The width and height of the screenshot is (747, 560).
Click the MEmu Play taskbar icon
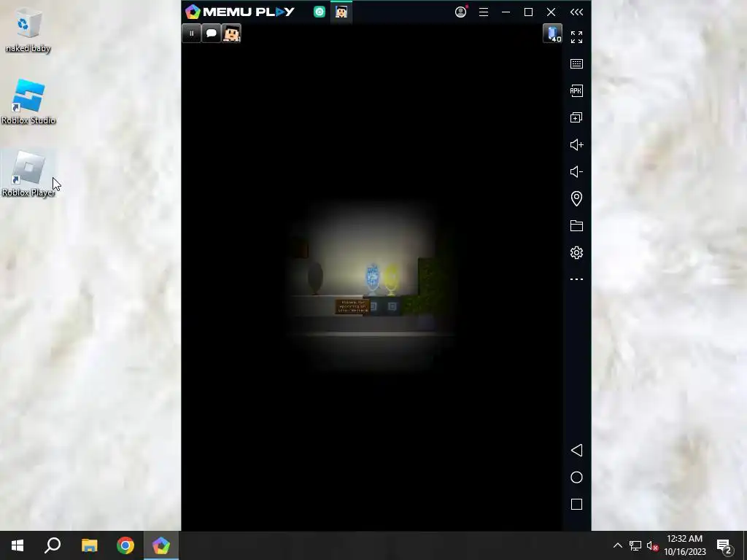(161, 545)
